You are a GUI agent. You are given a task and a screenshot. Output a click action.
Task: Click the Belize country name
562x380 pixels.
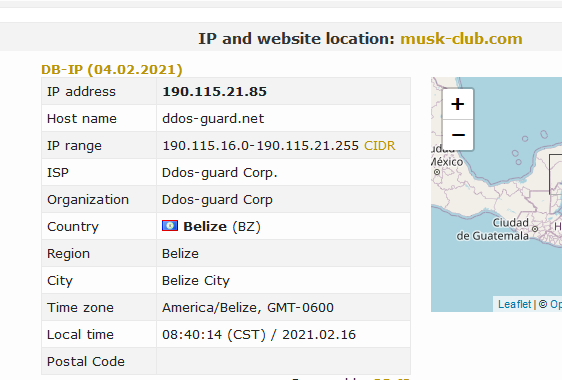[205, 227]
